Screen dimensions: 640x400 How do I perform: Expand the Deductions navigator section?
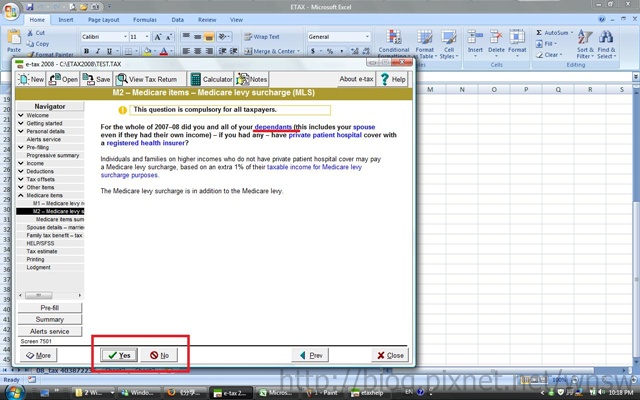pos(21,171)
